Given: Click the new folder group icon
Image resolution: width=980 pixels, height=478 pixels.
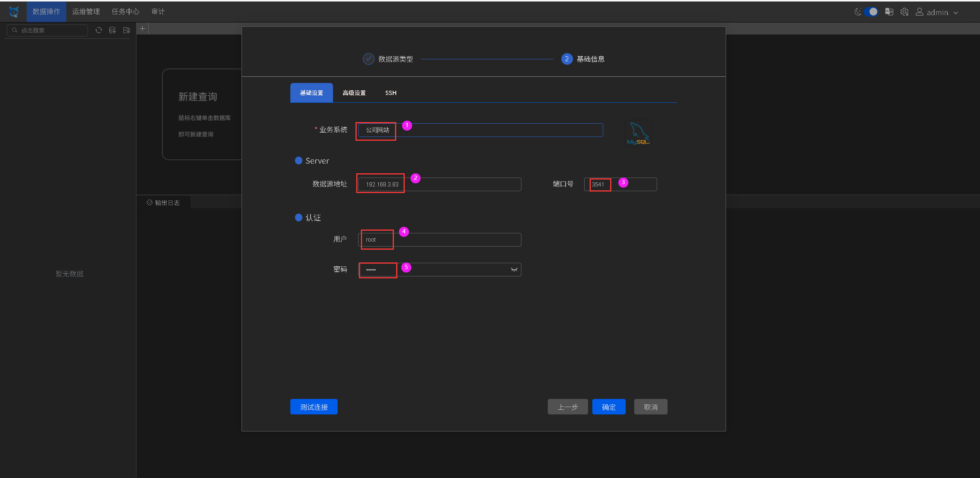Looking at the screenshot, I should coord(126,30).
